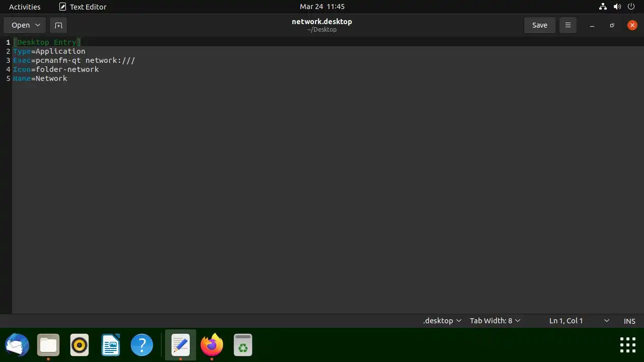Toggle INS insert mode in status bar
Screen dimensions: 644x362
tap(629, 321)
